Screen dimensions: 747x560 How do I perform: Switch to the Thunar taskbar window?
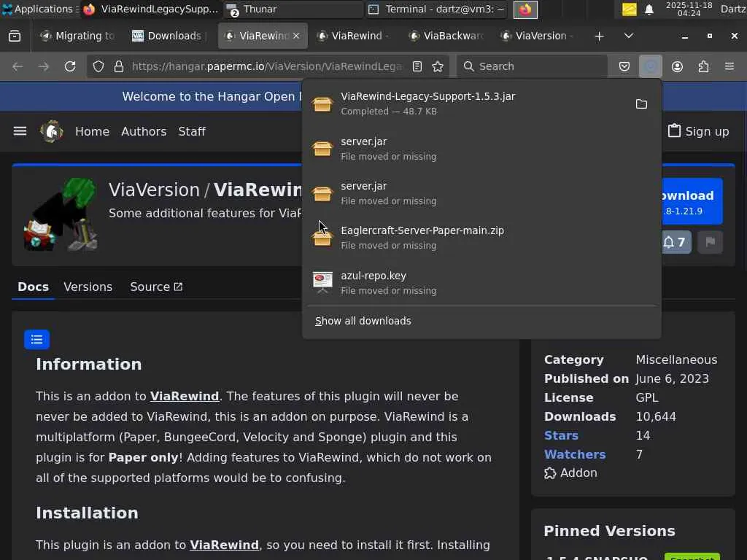293,9
